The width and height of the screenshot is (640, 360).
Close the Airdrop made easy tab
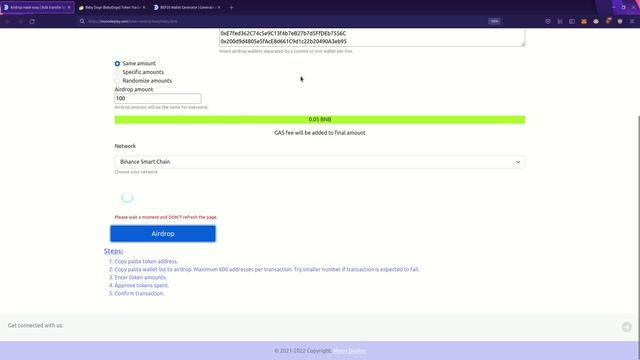tap(69, 7)
